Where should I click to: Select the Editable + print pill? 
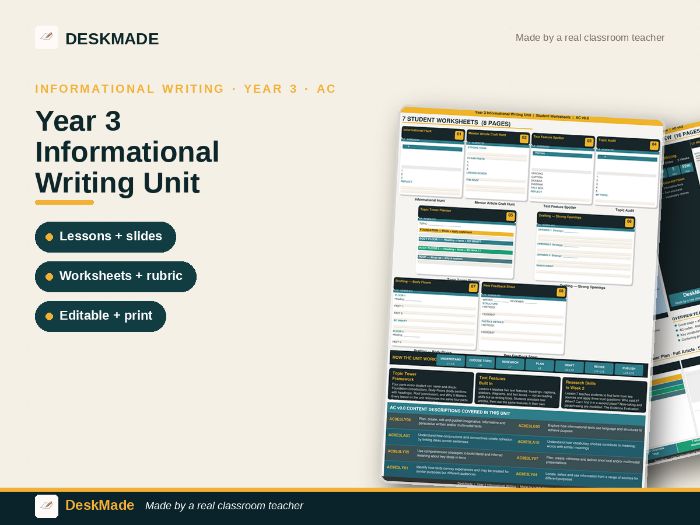tap(100, 316)
